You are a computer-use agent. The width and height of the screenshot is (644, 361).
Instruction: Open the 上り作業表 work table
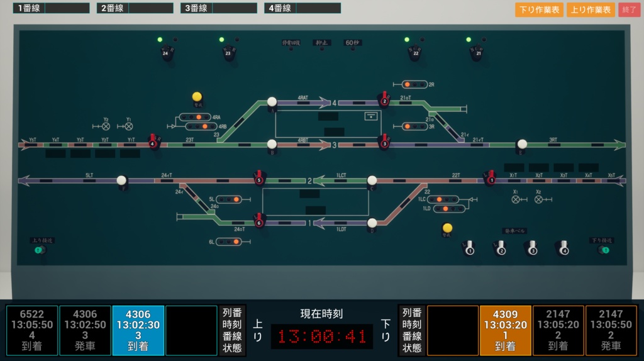(x=591, y=9)
